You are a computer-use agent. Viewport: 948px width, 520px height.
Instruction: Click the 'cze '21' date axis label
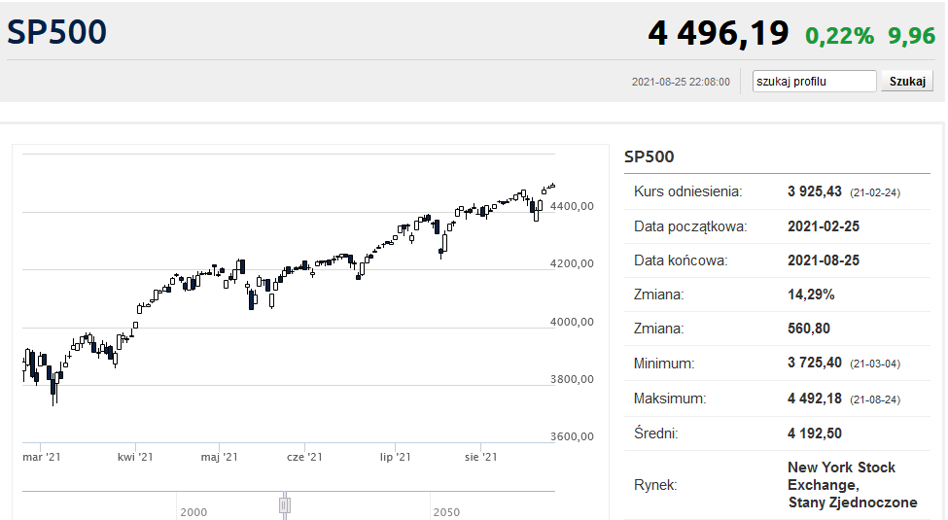pyautogui.click(x=304, y=457)
